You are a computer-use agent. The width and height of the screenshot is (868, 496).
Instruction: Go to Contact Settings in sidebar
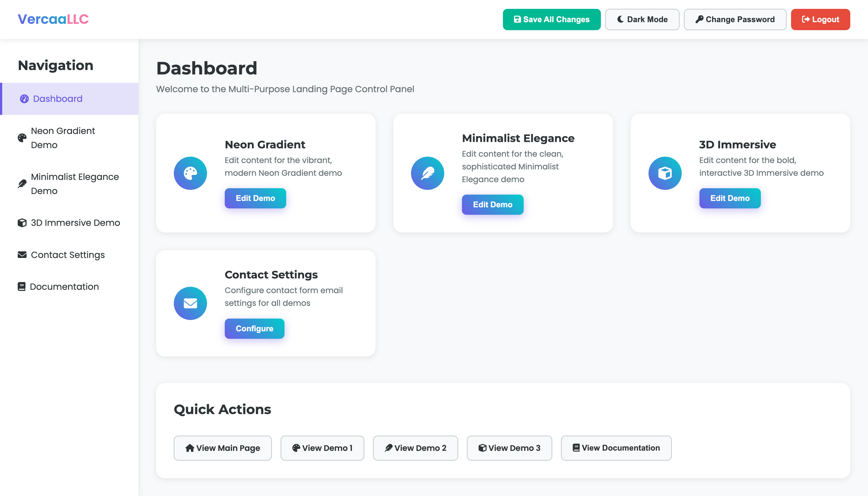coord(69,255)
